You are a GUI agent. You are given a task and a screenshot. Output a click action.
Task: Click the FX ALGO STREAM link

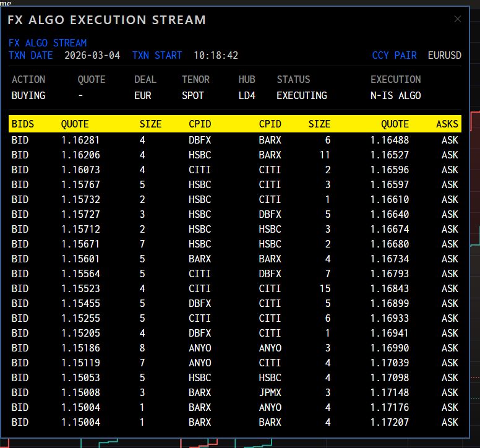[48, 43]
